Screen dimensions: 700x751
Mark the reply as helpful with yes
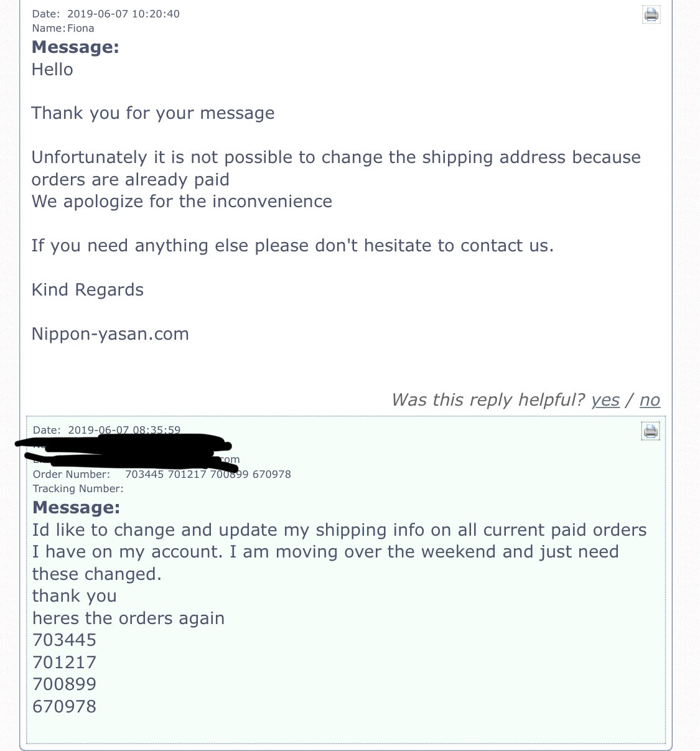click(605, 399)
